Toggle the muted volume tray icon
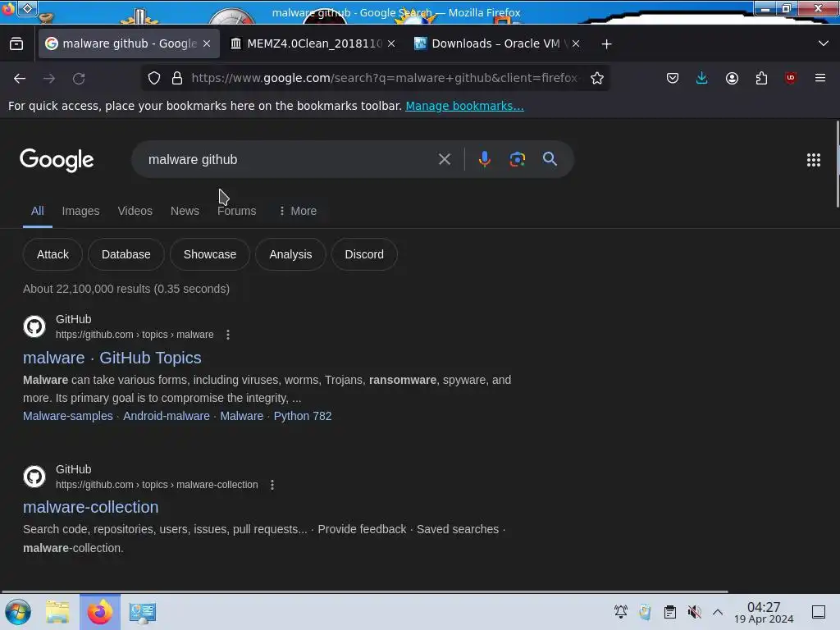The image size is (840, 630). point(694,612)
